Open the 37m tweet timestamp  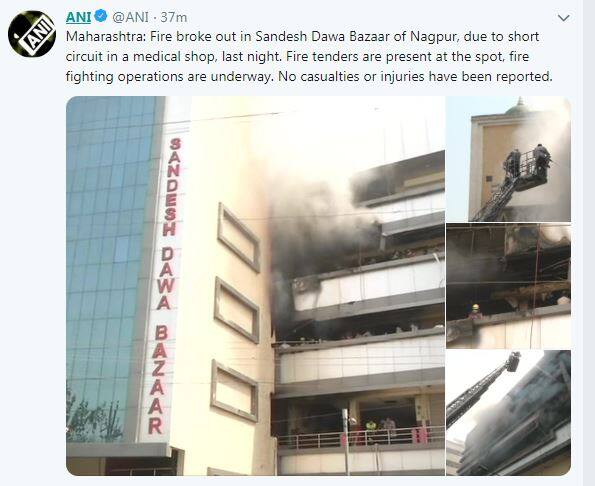pyautogui.click(x=174, y=17)
